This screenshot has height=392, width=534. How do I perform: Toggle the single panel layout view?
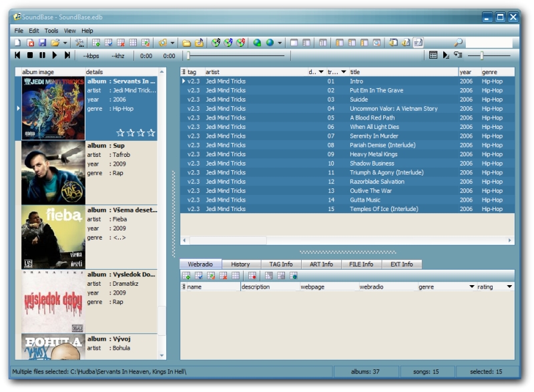[294, 43]
